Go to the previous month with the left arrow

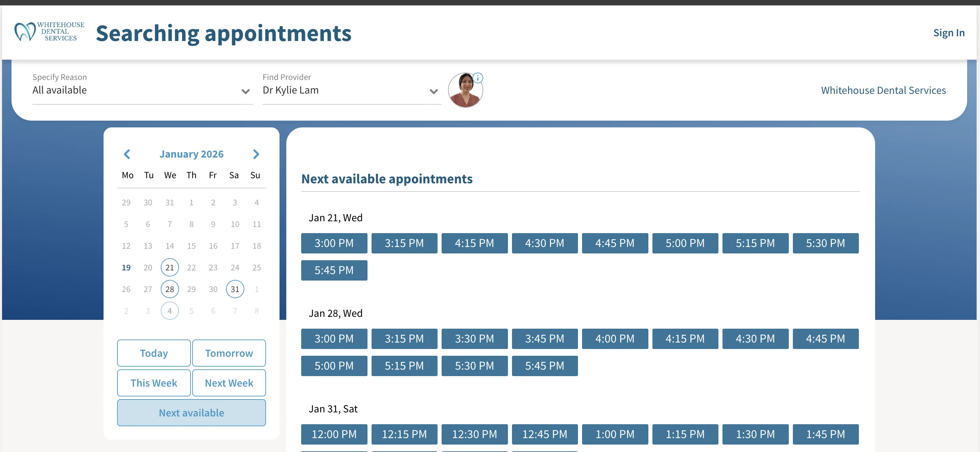click(x=127, y=154)
